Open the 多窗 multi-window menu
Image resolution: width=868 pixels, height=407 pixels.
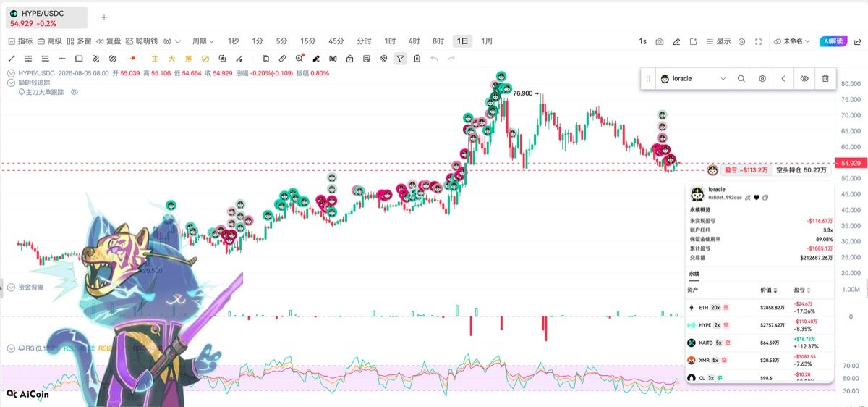click(x=80, y=41)
